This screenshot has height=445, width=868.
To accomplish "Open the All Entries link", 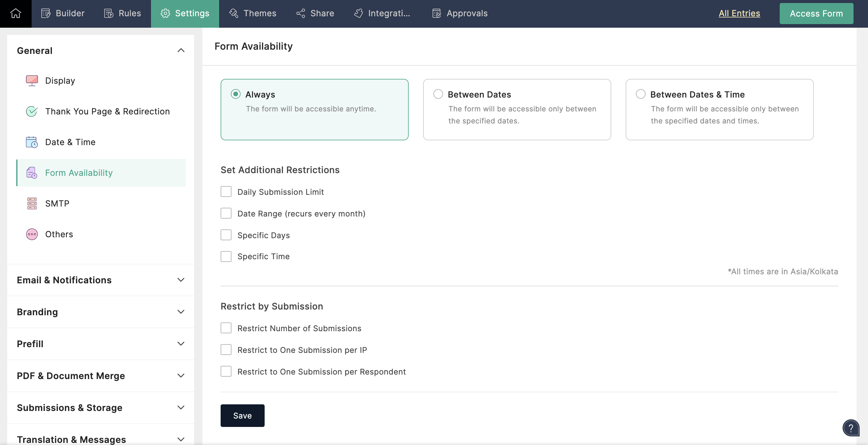I will [739, 14].
